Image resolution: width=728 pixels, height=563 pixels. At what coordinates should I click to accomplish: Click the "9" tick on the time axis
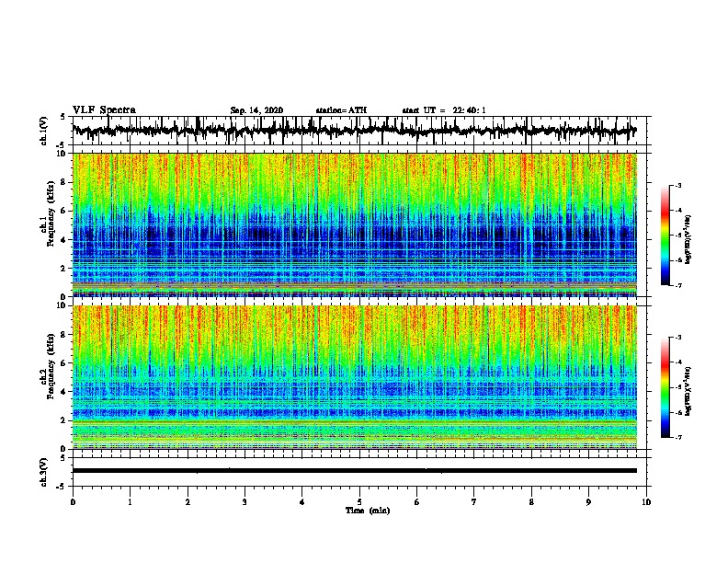coord(588,502)
